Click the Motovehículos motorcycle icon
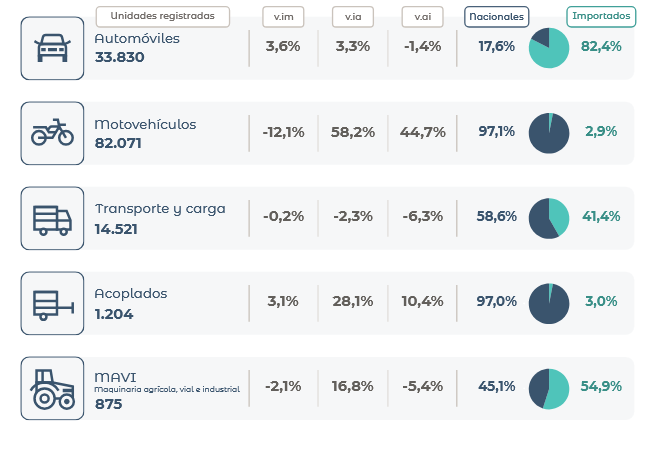The image size is (650, 450). click(x=52, y=133)
